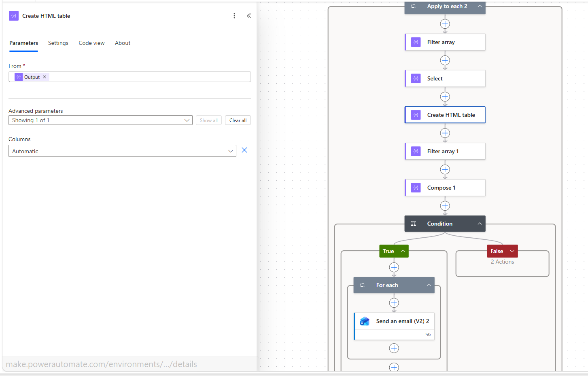Viewport: 588px width, 376px height.
Task: Open the About tab
Action: pos(123,43)
